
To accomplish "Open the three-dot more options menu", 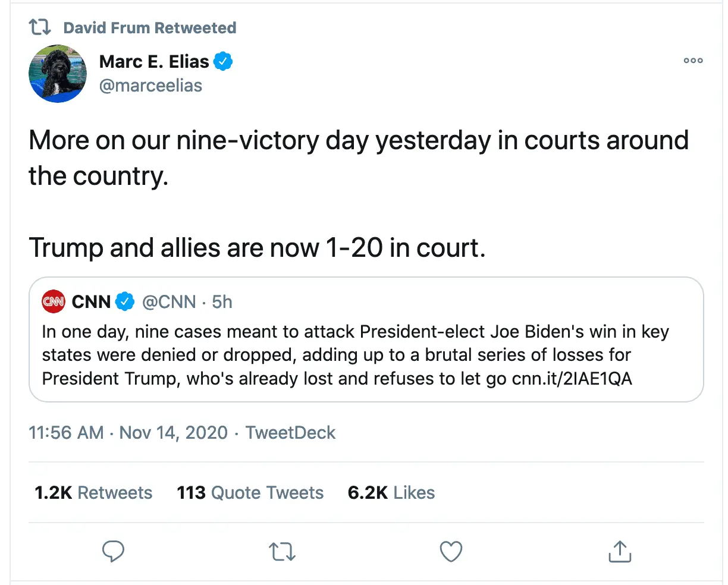I will pos(693,61).
